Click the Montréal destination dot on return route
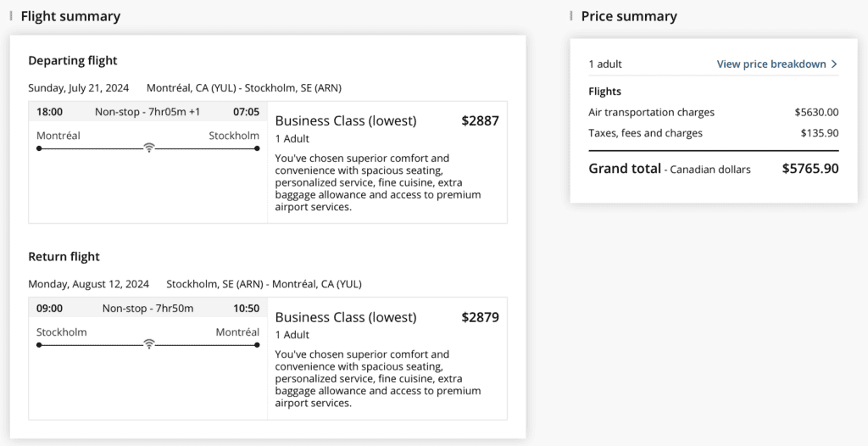Viewport: 868px width, 446px height. pyautogui.click(x=257, y=345)
